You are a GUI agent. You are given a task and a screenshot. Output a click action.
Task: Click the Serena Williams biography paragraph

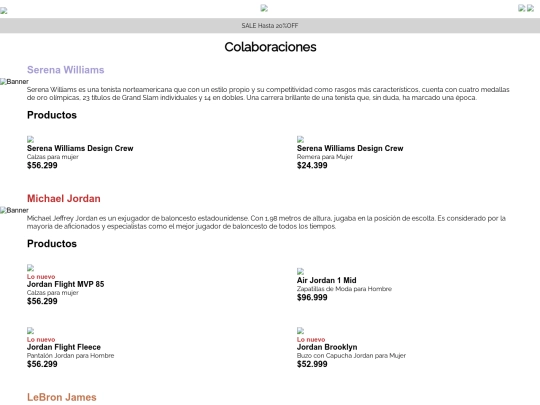tap(268, 94)
